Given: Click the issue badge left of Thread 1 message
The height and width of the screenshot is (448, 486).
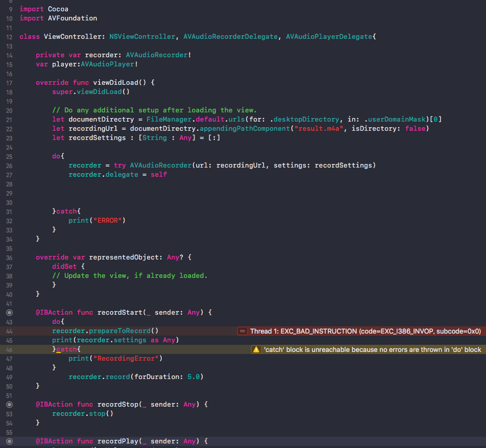Looking at the screenshot, I should click(242, 331).
